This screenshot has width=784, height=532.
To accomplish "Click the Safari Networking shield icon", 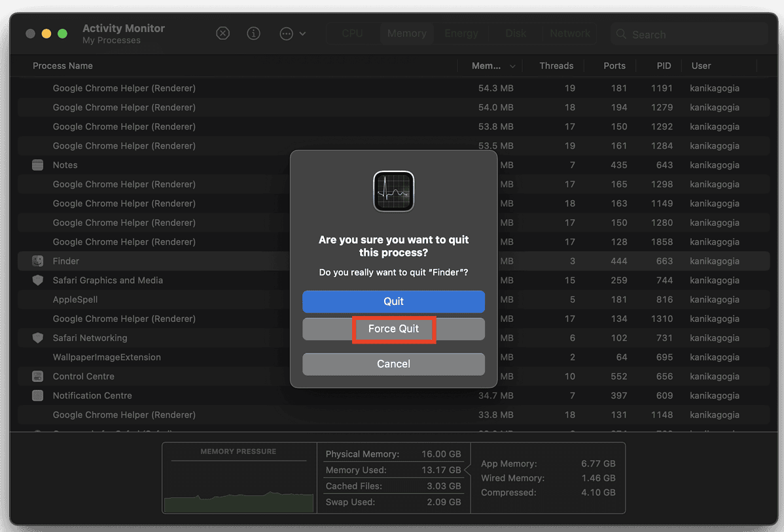I will [37, 338].
